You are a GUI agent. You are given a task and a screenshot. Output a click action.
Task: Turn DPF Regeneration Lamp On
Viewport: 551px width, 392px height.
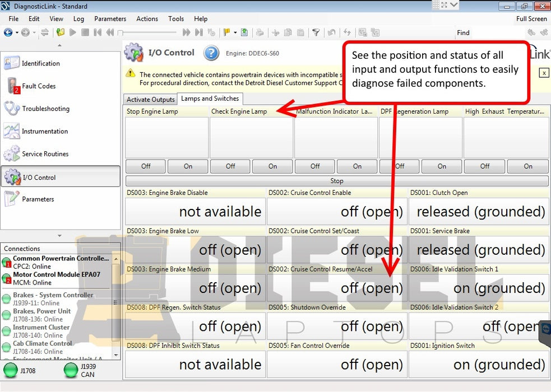442,166
